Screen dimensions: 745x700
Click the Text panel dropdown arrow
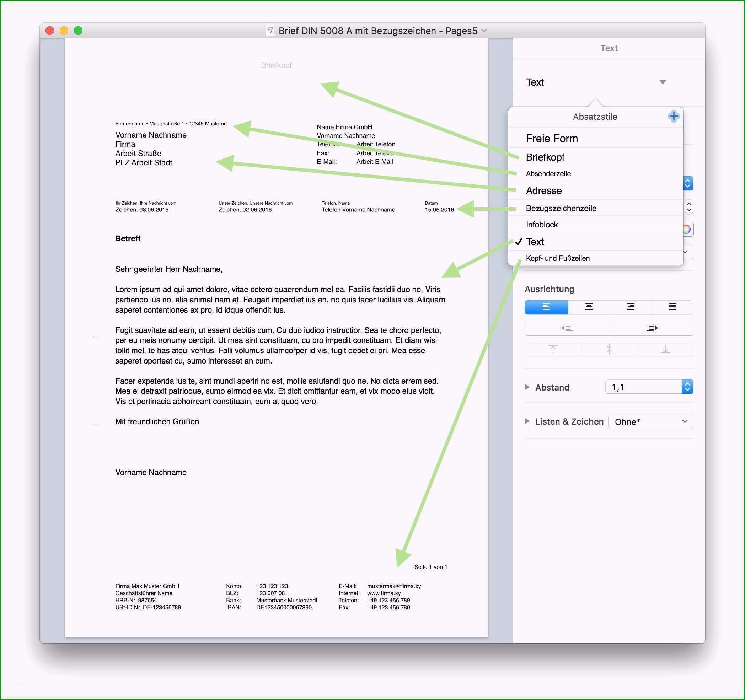coord(663,82)
